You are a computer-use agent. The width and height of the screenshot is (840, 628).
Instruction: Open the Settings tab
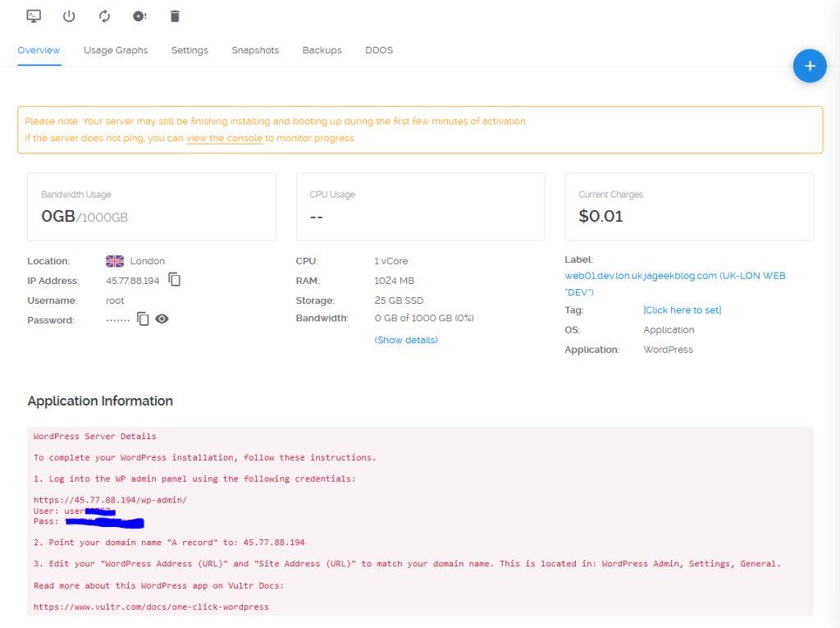[189, 50]
